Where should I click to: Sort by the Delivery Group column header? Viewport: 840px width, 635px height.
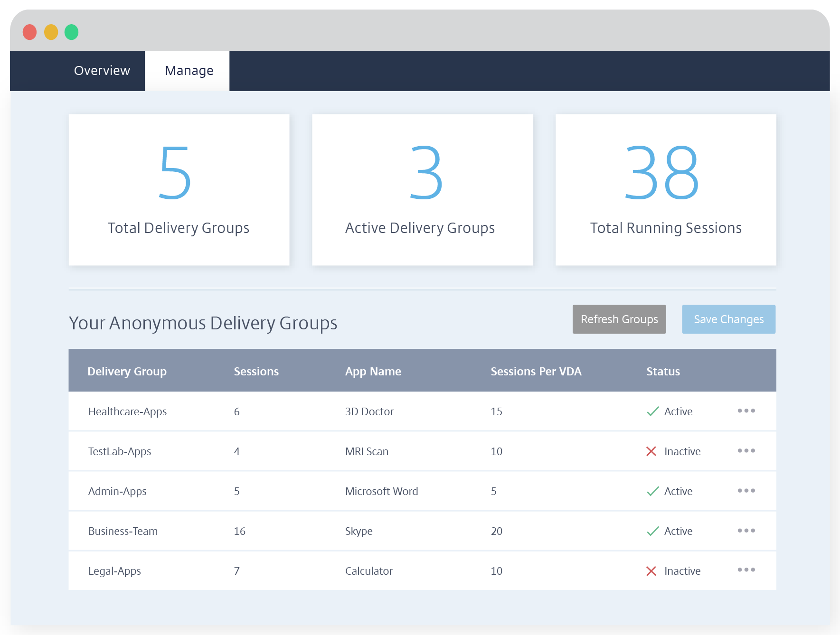tap(127, 372)
